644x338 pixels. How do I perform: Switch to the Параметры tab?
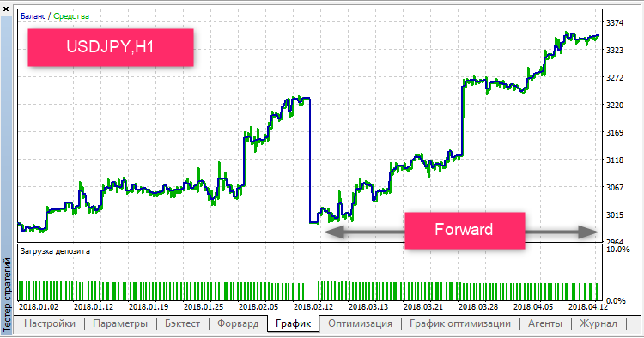tap(120, 323)
